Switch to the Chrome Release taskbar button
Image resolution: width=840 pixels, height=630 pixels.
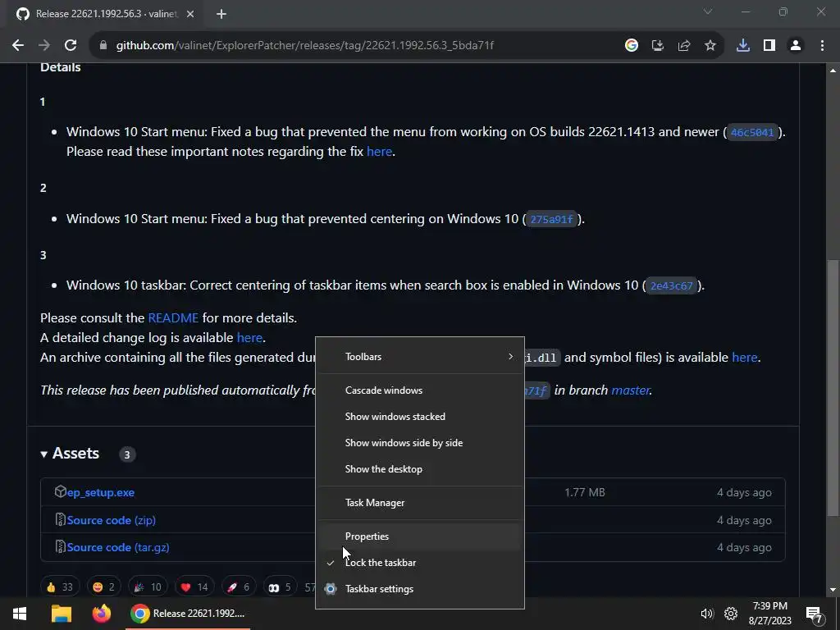tap(188, 614)
